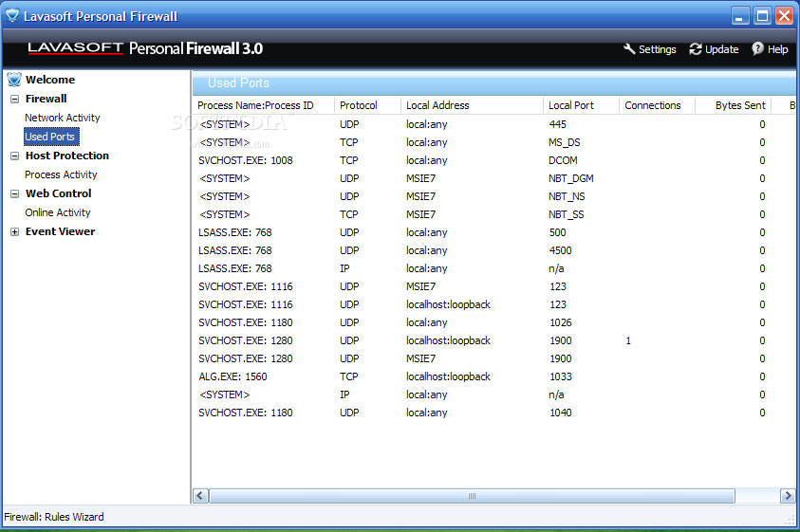
Task: Click the left arrow of horizontal scrollbar
Action: pos(200,495)
